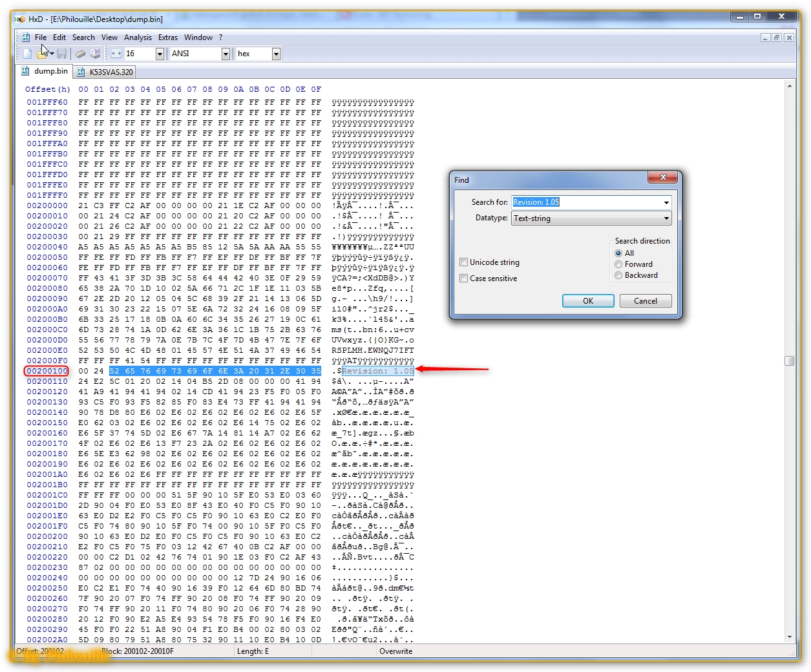The height and width of the screenshot is (672, 811).
Task: Select the Forward search direction
Action: pos(618,264)
